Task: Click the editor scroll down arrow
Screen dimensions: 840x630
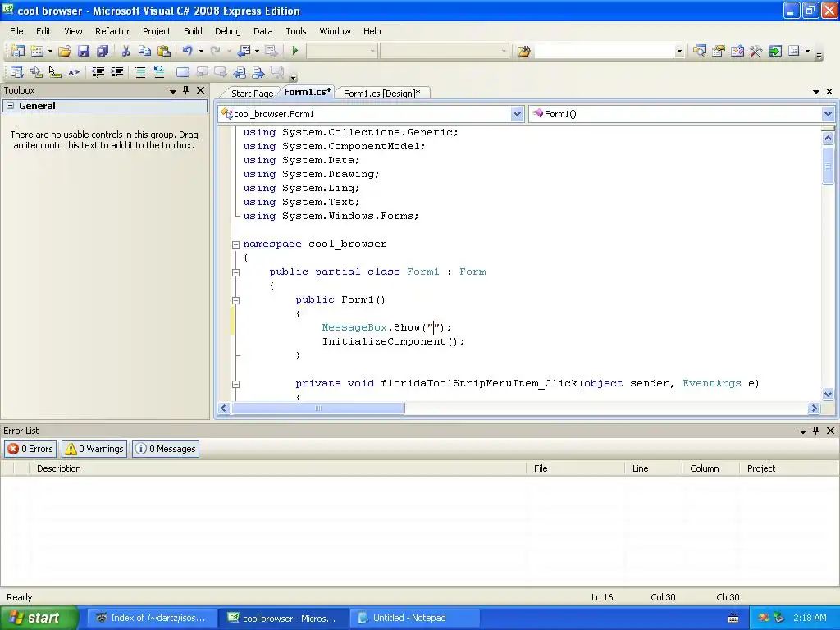Action: pos(828,395)
